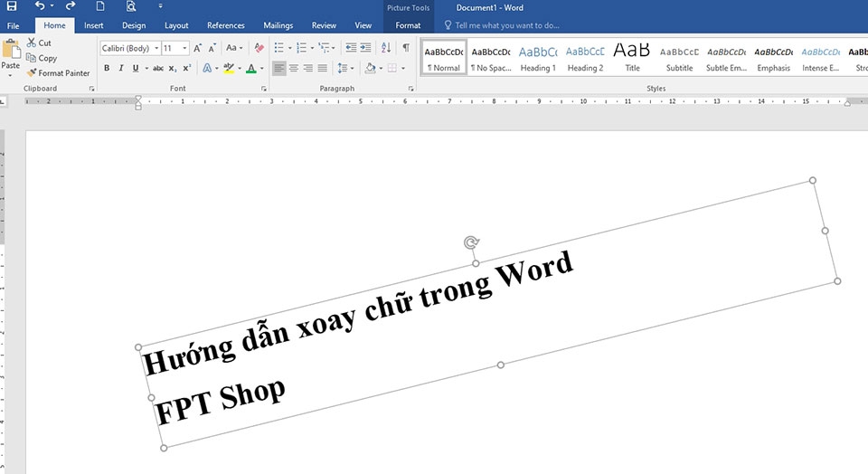This screenshot has width=868, height=474.
Task: Open the References tab
Action: (x=226, y=25)
